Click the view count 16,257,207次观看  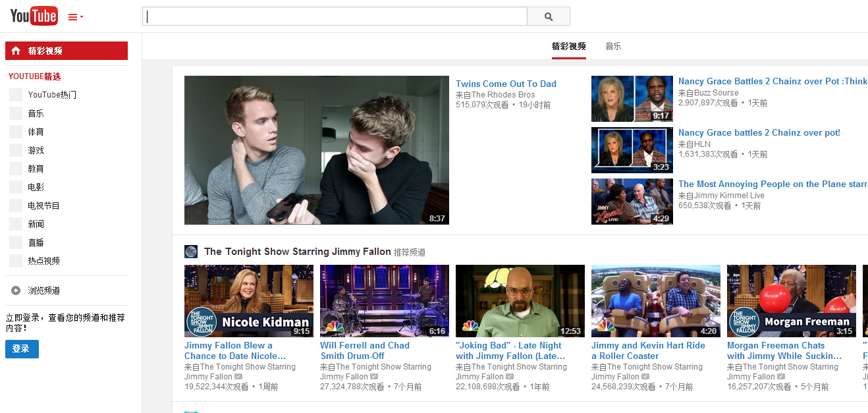(759, 387)
